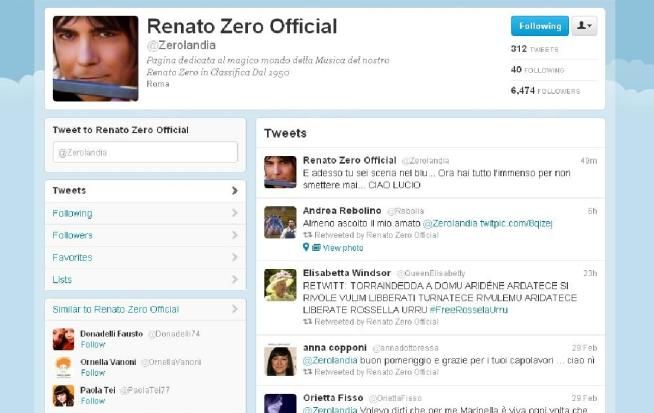Click the @Zerolandia mention in Andrea's tweet
The image size is (654, 413).
click(x=450, y=223)
